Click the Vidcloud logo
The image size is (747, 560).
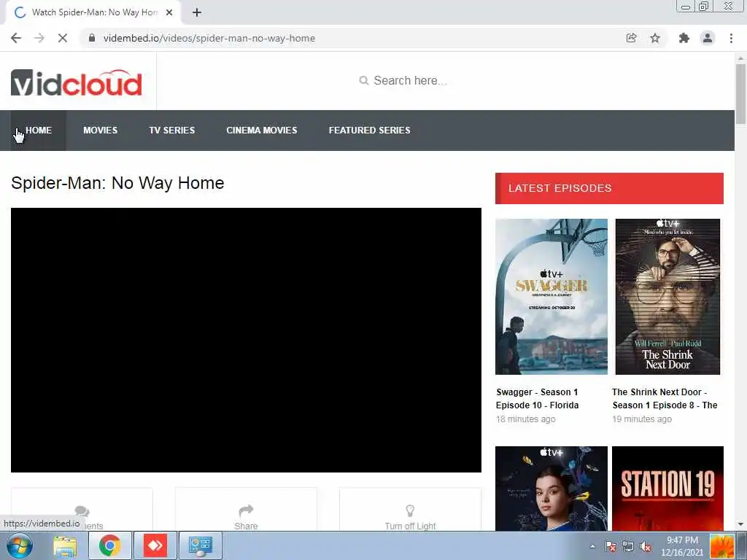[x=76, y=83]
